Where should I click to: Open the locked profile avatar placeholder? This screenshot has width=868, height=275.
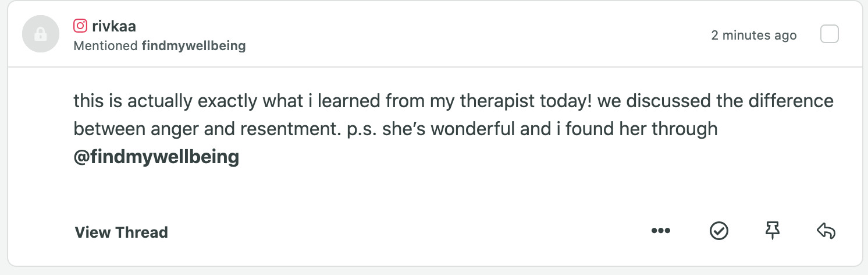40,35
